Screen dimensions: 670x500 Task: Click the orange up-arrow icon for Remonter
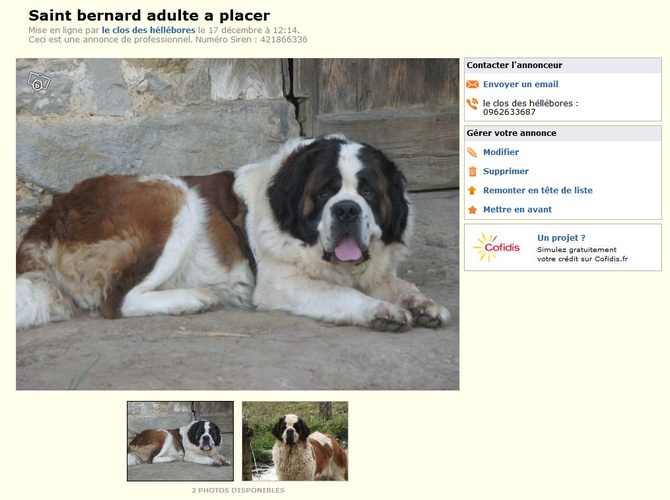tap(472, 190)
